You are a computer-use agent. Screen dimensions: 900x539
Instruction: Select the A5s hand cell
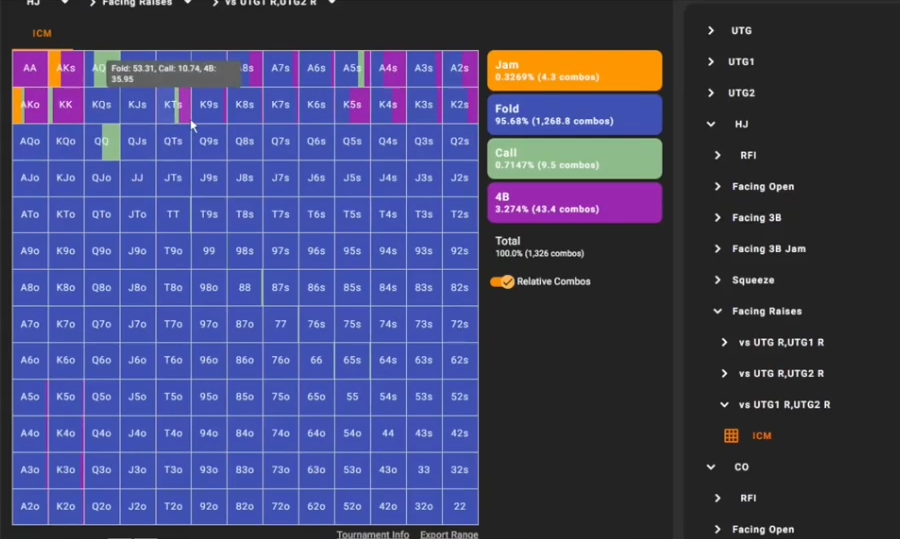point(352,68)
